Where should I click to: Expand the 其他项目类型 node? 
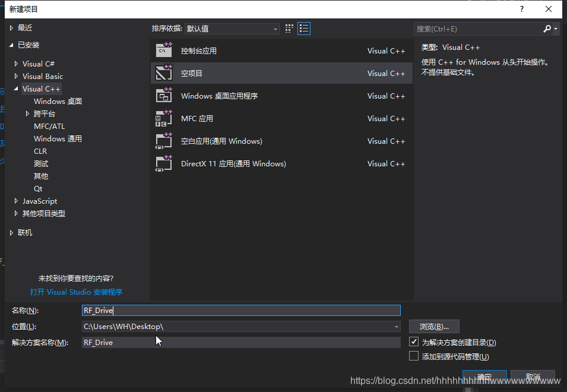pos(16,213)
